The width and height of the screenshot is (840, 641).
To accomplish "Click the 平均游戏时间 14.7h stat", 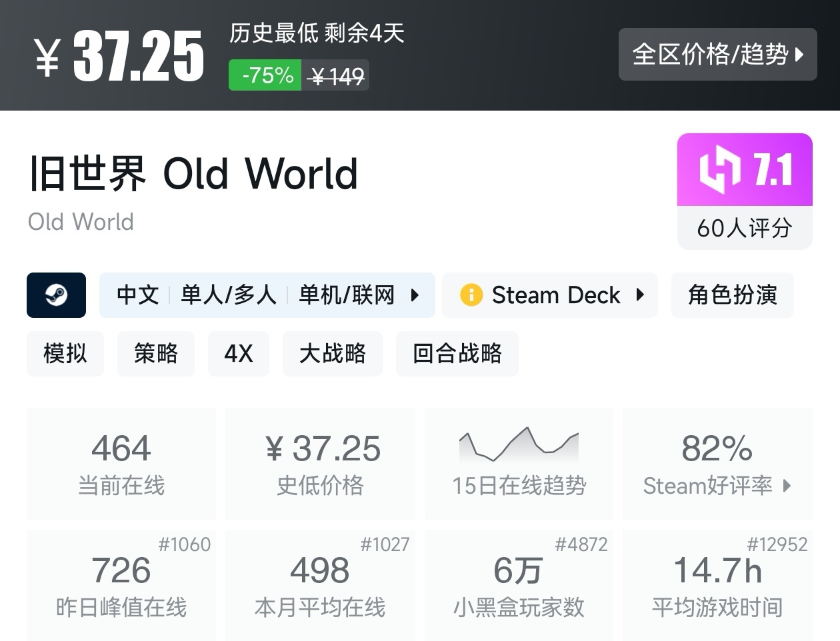I will [717, 583].
